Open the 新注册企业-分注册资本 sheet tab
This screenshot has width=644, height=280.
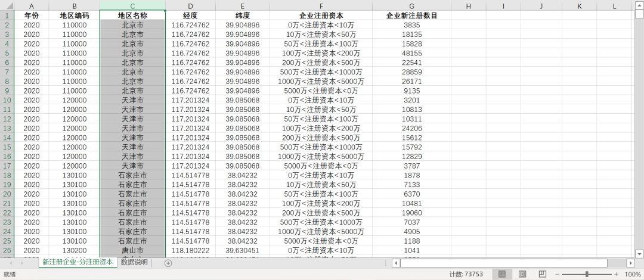(78, 262)
